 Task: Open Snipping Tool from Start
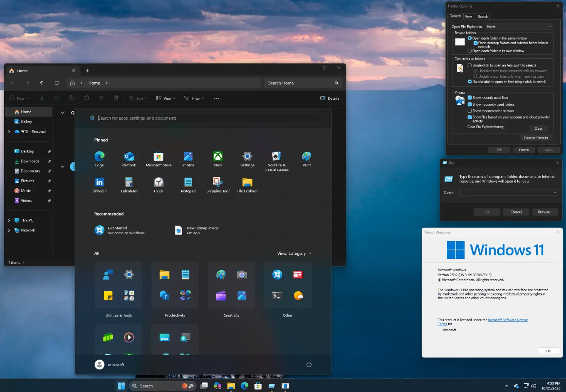[218, 185]
